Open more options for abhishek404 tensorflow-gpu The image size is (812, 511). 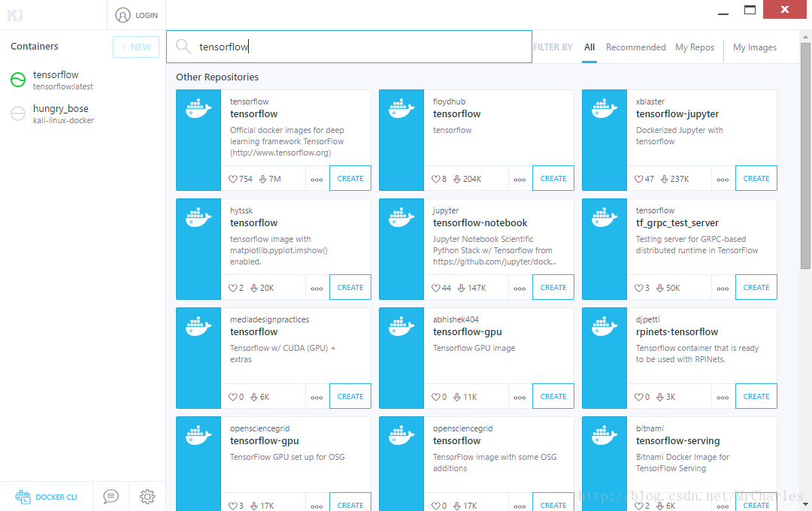coord(520,397)
